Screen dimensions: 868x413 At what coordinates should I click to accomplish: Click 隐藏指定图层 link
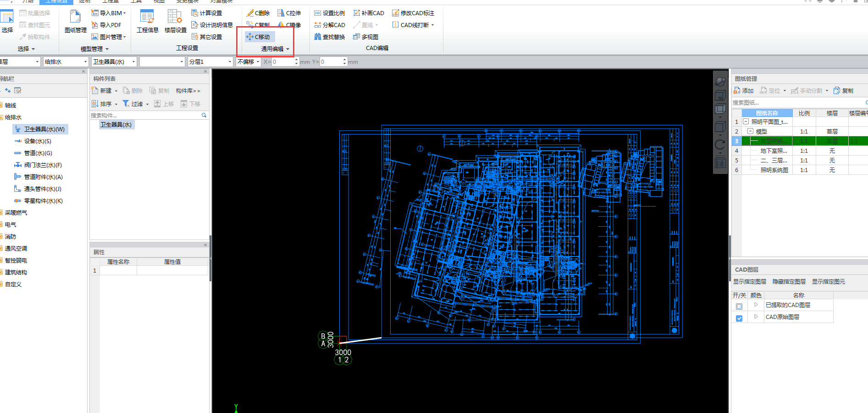[x=789, y=282]
